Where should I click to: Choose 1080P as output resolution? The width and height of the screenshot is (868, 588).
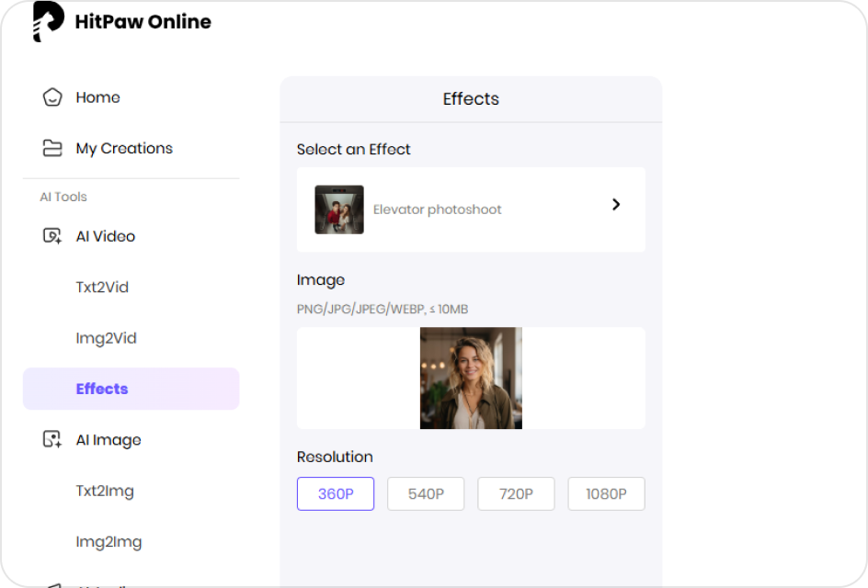click(x=606, y=493)
